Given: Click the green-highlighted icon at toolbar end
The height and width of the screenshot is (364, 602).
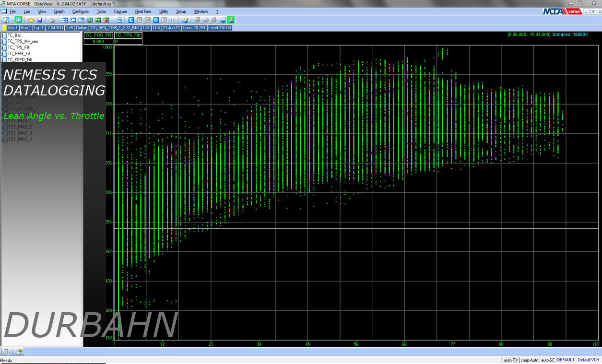Looking at the screenshot, I should point(231,20).
